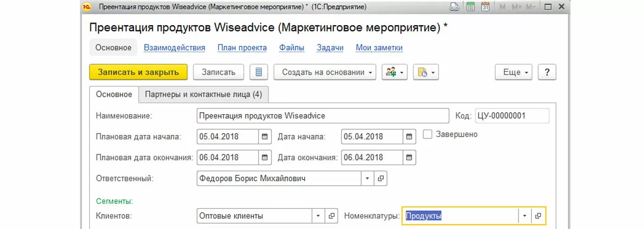Open the calendar icon in title bar
The height and width of the screenshot is (229, 644).
click(x=485, y=8)
